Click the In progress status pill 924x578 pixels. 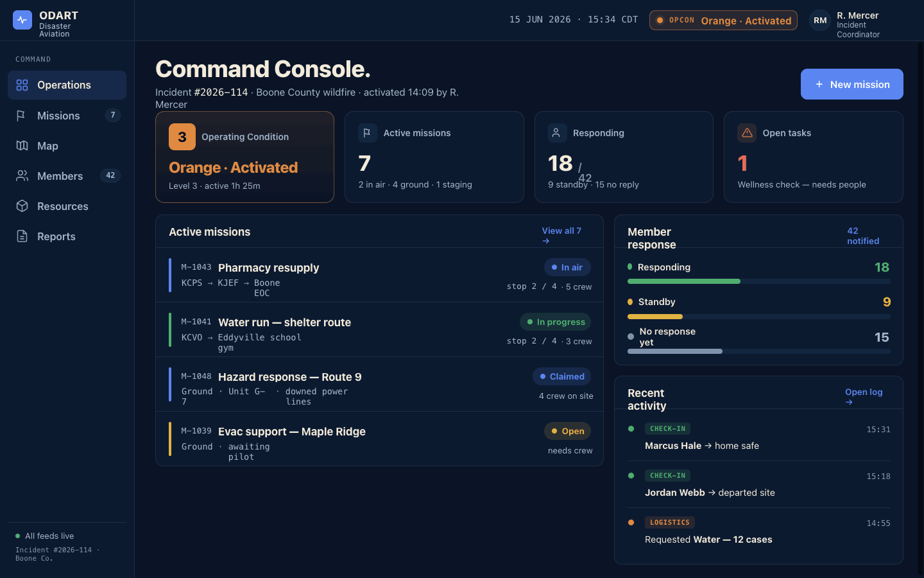[555, 322]
